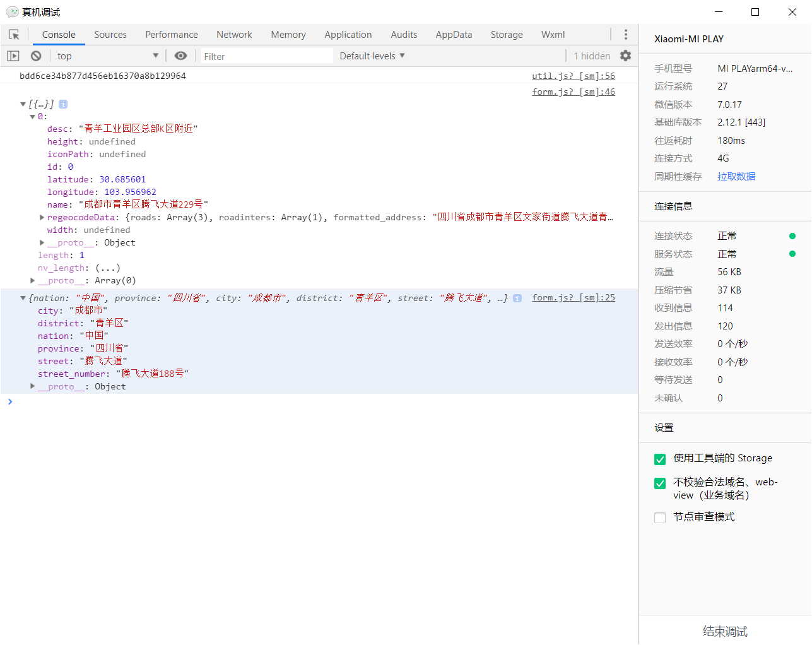Click 流量 value 56 KB
The image size is (812, 645).
point(729,272)
